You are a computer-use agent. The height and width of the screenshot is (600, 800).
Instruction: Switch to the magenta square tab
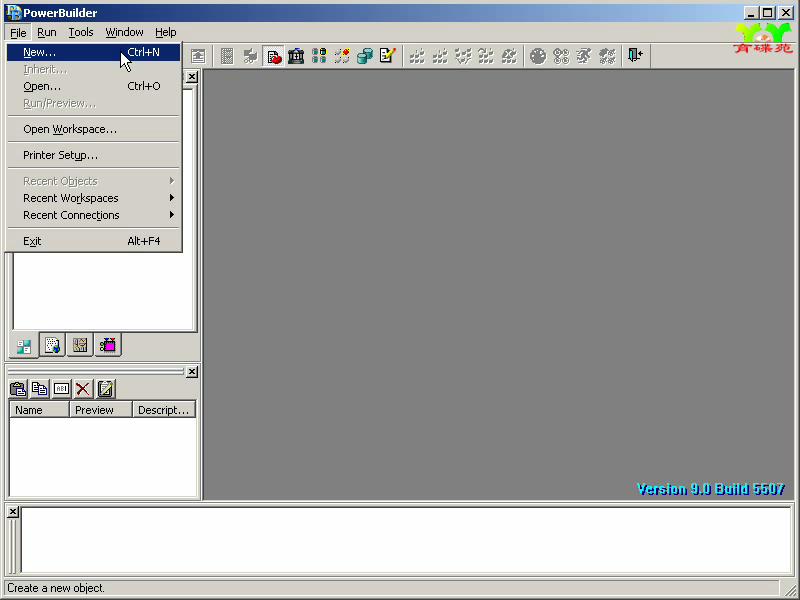pos(108,345)
